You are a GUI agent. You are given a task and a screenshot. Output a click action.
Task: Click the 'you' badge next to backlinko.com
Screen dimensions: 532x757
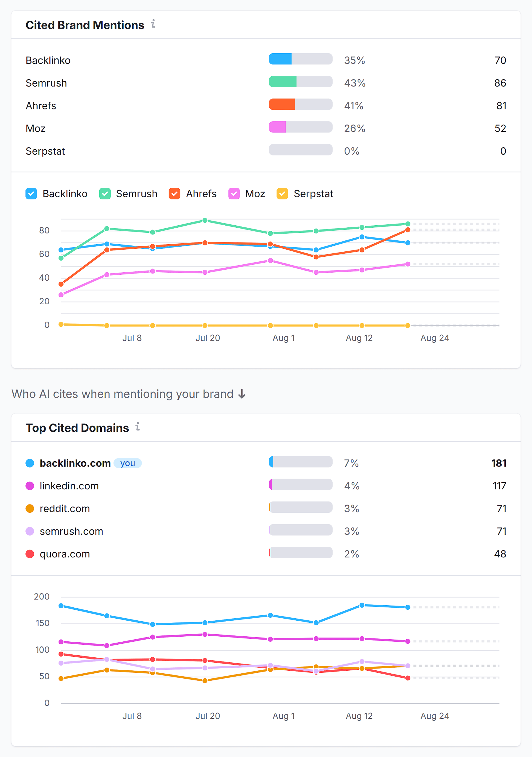128,463
